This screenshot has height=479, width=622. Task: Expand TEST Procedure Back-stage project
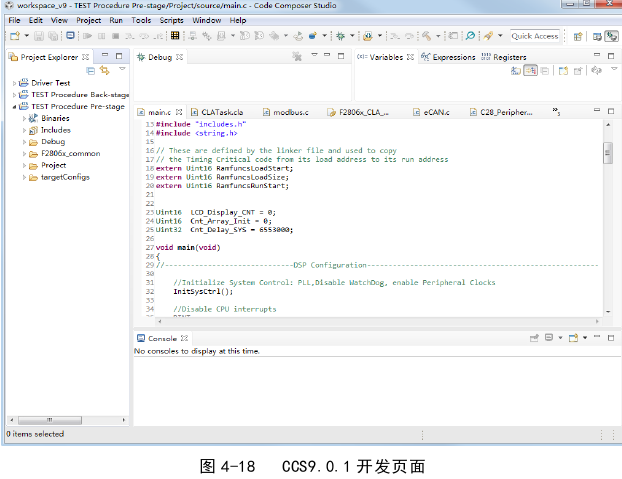(14, 95)
